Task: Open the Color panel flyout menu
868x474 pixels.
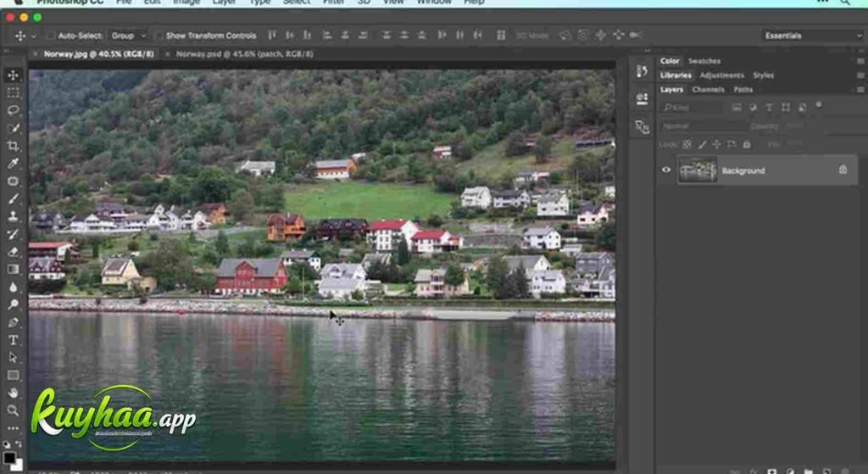Action: click(x=860, y=61)
